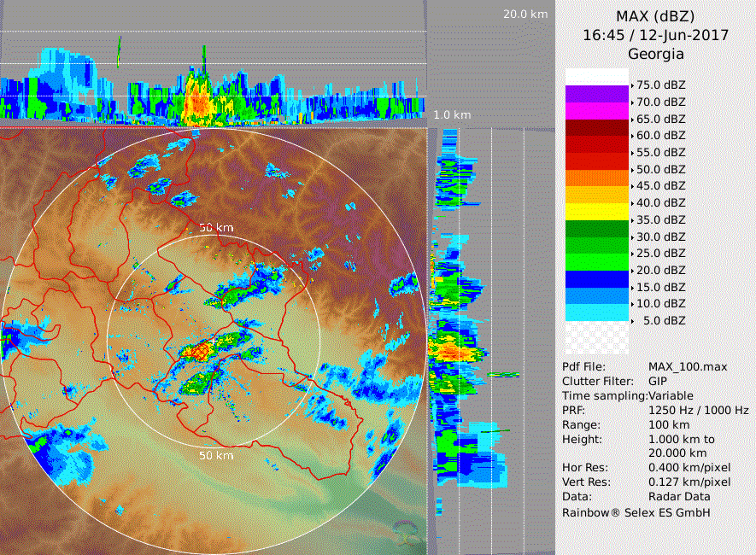Image resolution: width=756 pixels, height=555 pixels.
Task: Click the checkered swatch below 5.0 dBZ
Action: (596, 337)
